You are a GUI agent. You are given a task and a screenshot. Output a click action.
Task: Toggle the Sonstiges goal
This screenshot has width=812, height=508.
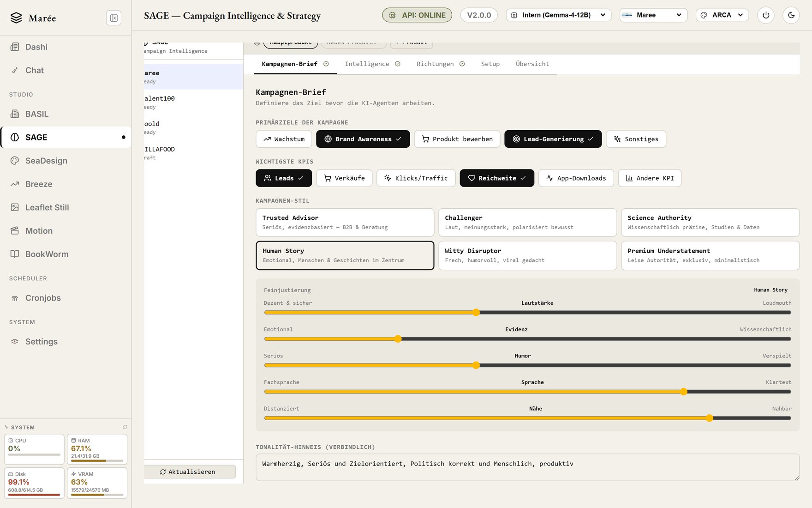click(x=636, y=139)
